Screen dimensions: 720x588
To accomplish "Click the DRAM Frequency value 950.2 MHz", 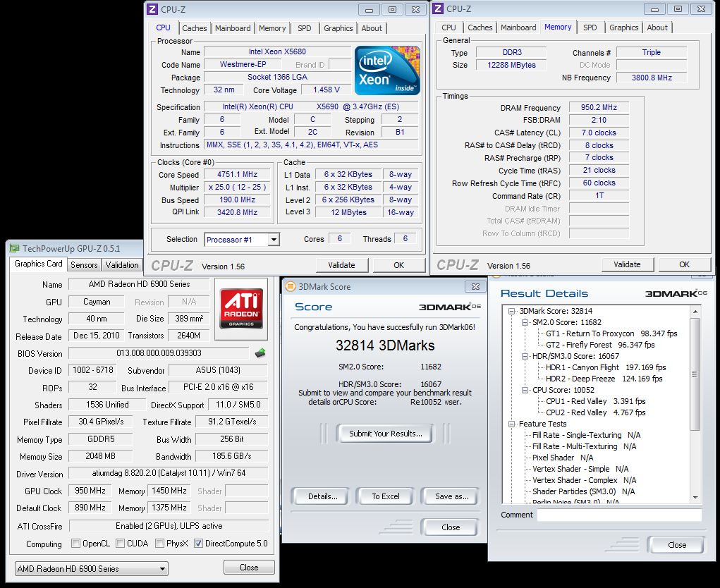I will click(x=599, y=107).
